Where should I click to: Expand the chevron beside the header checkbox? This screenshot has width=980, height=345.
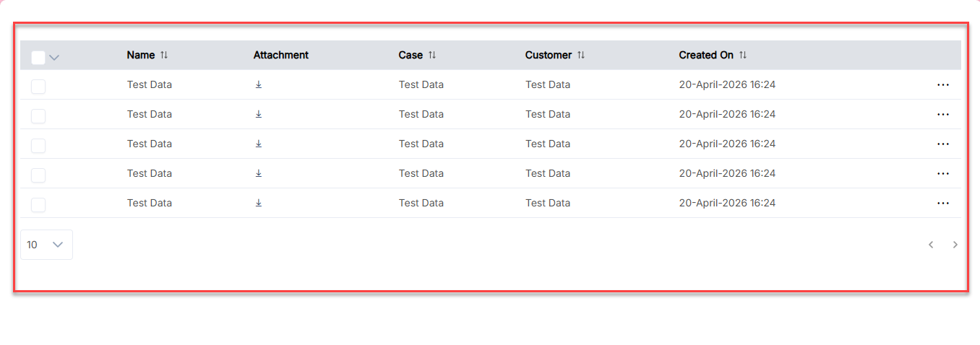click(x=54, y=58)
